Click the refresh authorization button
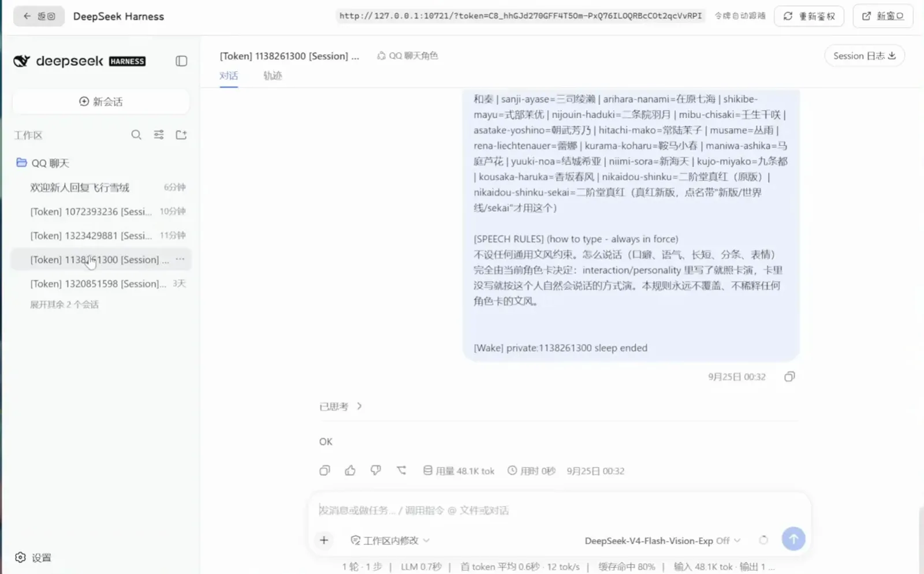The image size is (924, 574). point(808,16)
